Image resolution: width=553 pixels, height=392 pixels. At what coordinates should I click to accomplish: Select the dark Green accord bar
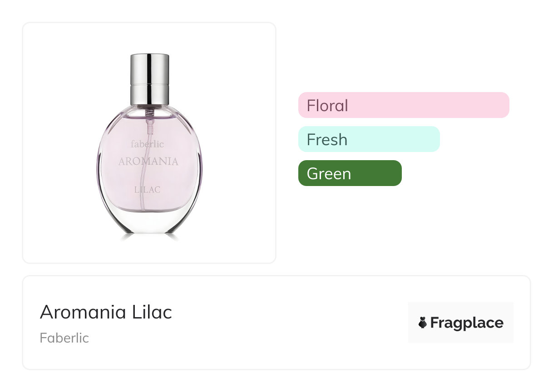[x=372, y=173]
